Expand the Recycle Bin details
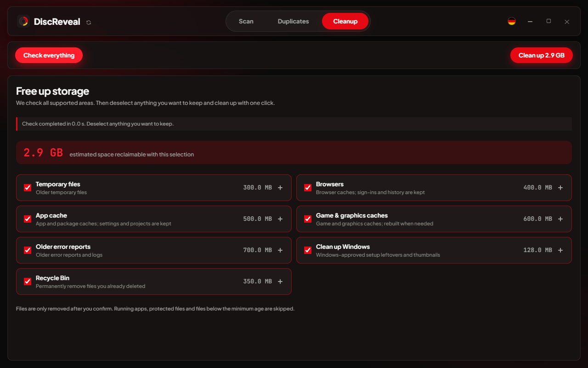Screen dimensions: 588x368 pos(280,282)
